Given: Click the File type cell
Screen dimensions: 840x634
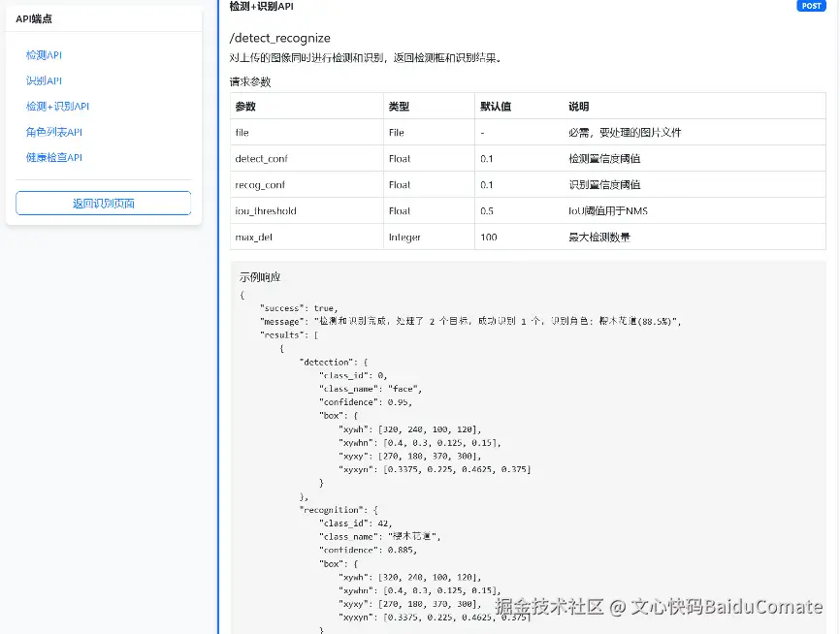Looking at the screenshot, I should pyautogui.click(x=429, y=132).
